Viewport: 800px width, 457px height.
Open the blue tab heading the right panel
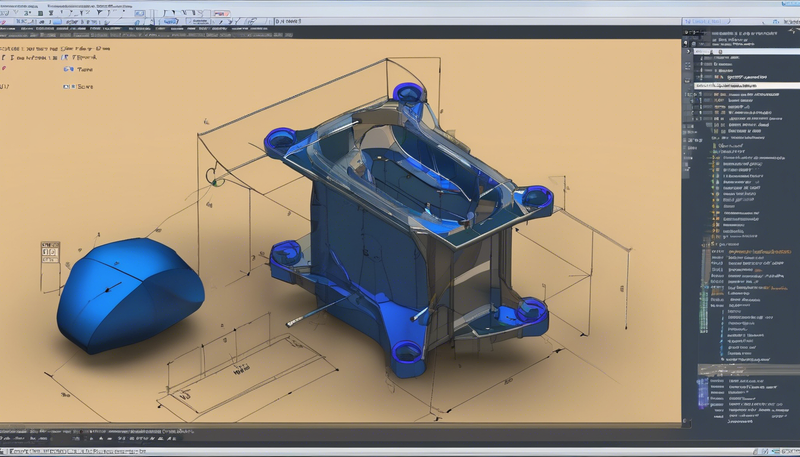[x=707, y=21]
